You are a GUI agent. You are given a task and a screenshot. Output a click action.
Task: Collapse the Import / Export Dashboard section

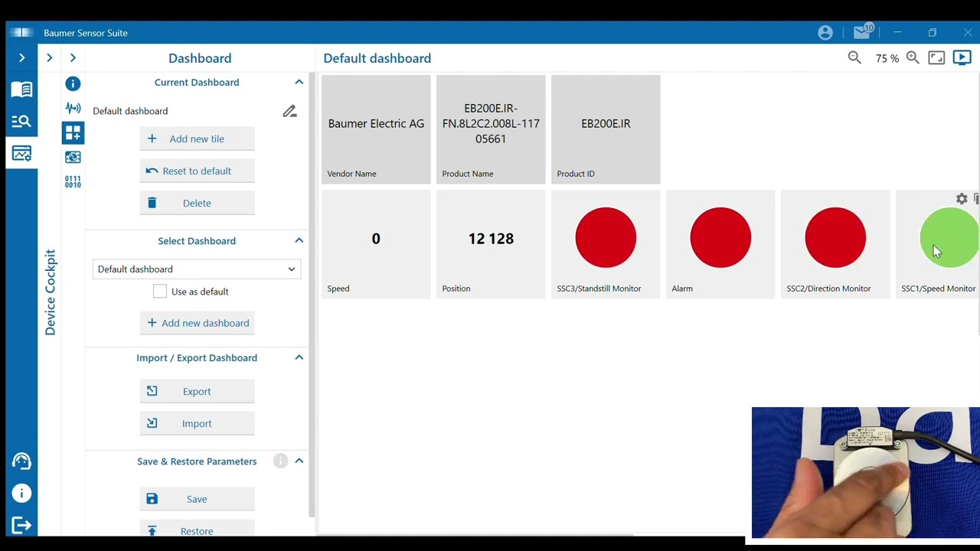[x=299, y=357]
